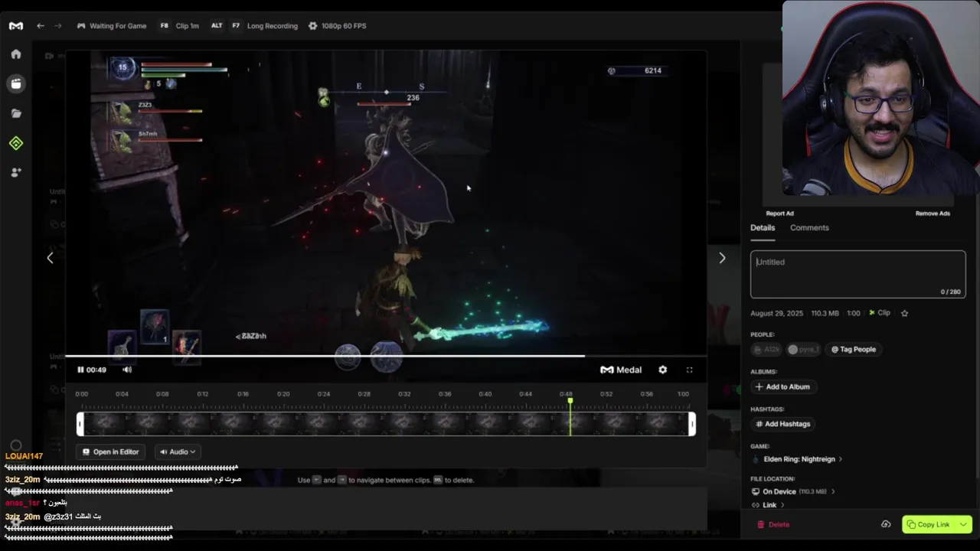Click the Copy Link button
Viewport: 980px width, 551px height.
[928, 524]
